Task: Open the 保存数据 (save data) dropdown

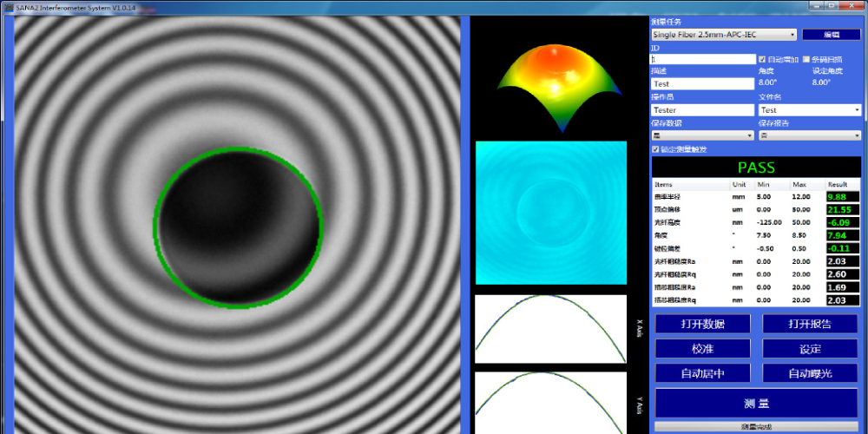Action: [702, 135]
